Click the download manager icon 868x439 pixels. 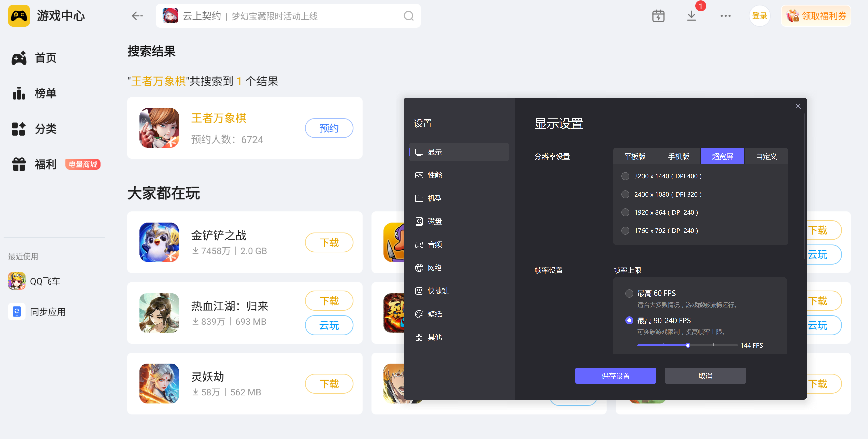691,16
